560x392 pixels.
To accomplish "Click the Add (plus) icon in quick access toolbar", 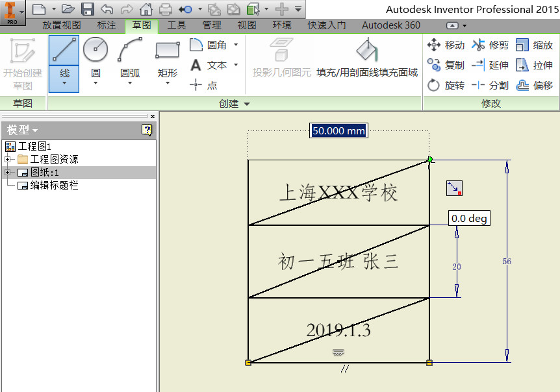I will [x=282, y=9].
